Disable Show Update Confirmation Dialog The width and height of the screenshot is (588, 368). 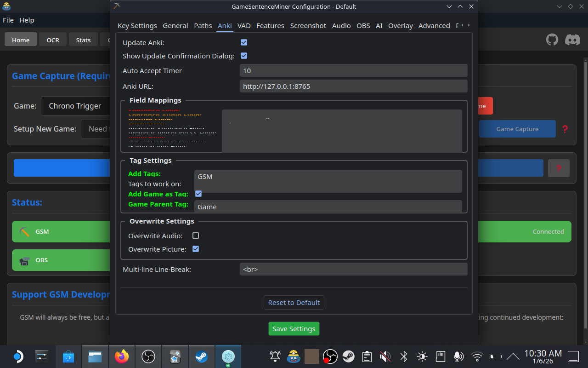243,56
